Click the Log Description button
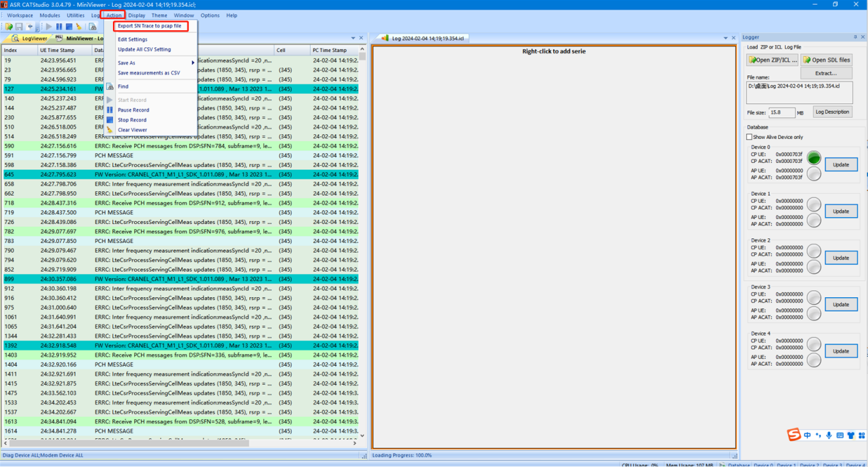 832,112
